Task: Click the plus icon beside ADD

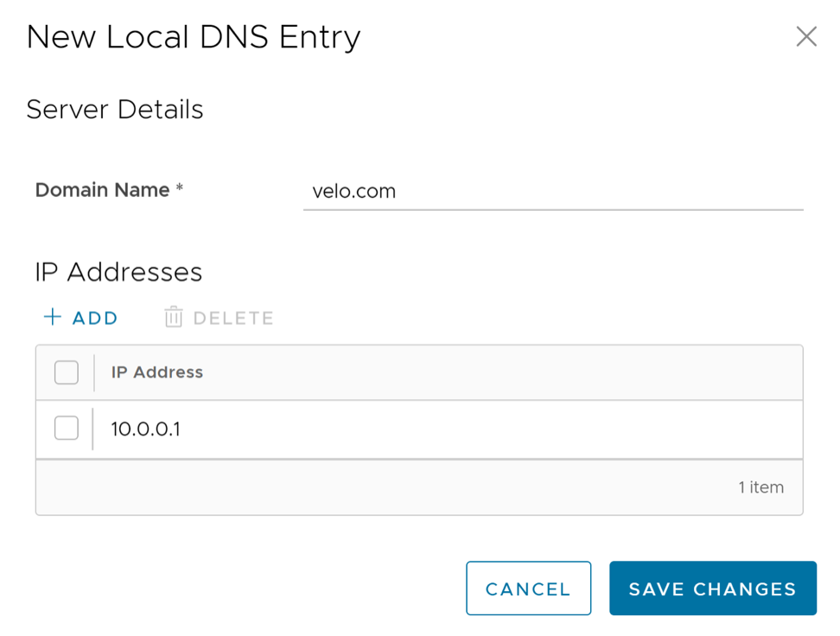Action: click(x=53, y=317)
